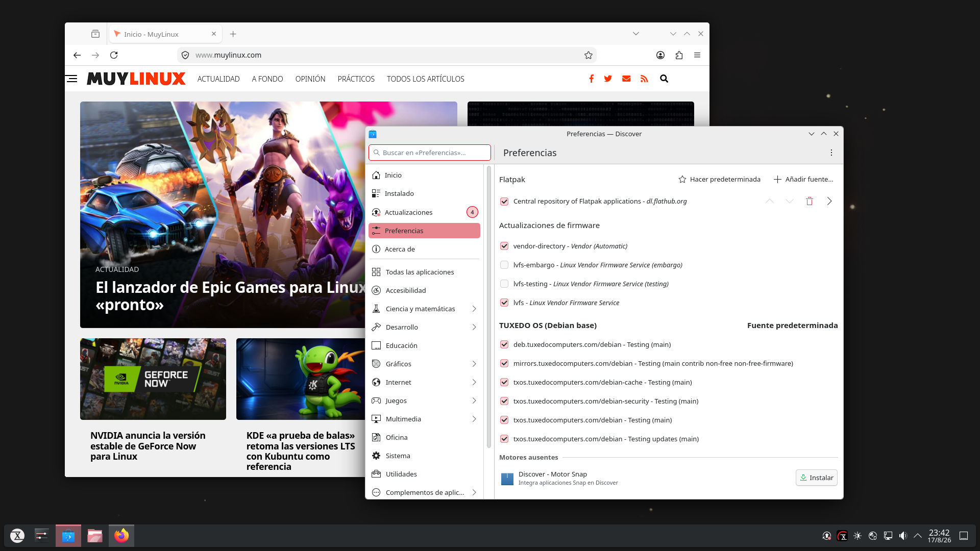Open file manager taskbar icon
Viewport: 980px width, 551px height.
tap(95, 536)
